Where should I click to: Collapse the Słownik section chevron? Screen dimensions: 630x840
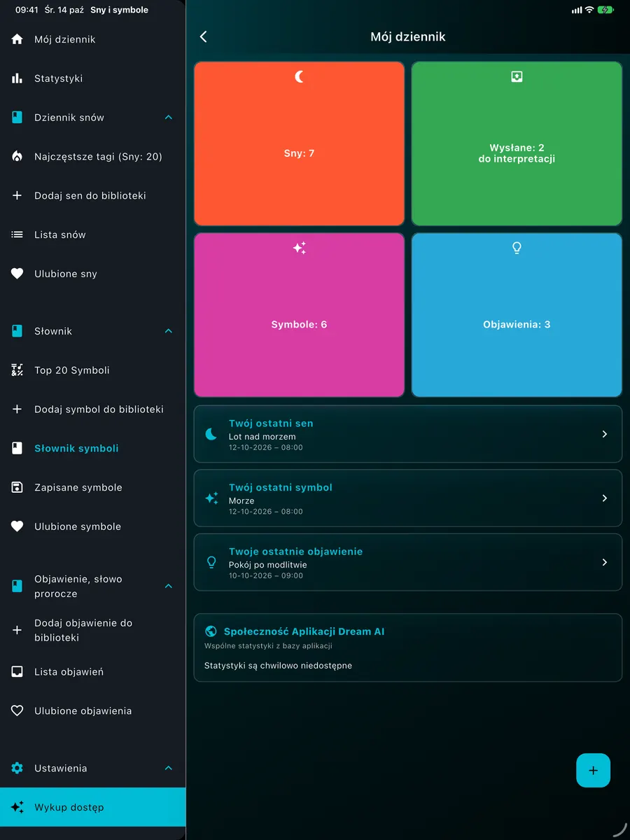click(168, 331)
